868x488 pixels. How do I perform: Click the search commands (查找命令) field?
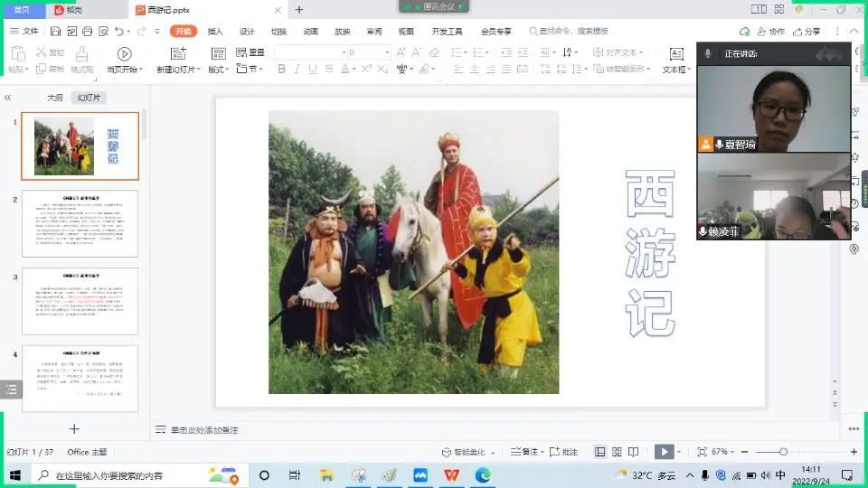click(x=569, y=32)
